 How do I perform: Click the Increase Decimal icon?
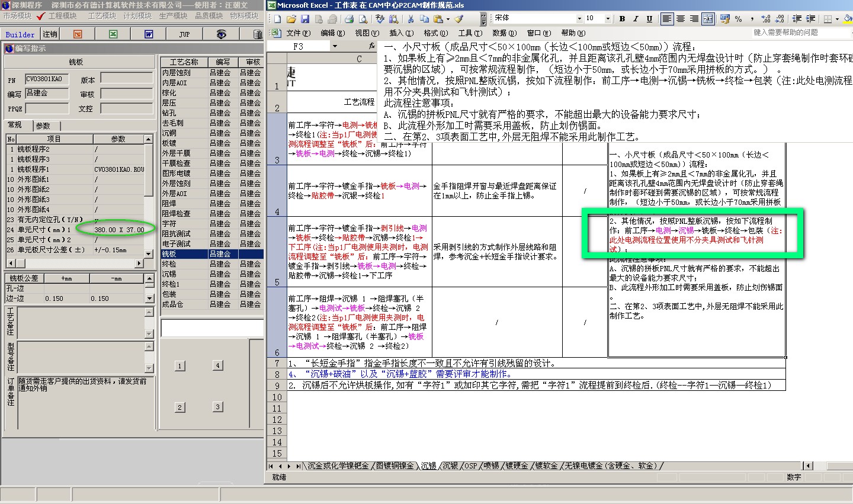(766, 19)
